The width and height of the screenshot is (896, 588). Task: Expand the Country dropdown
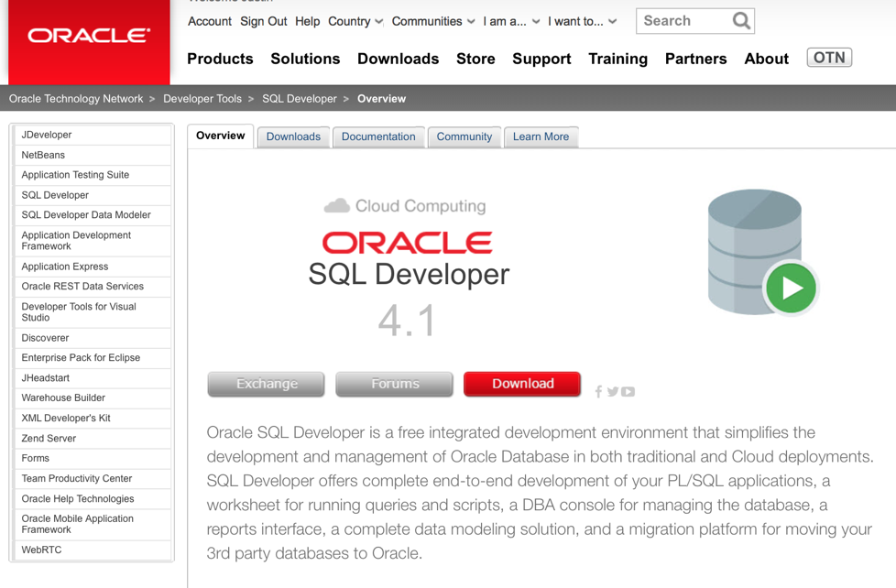[355, 22]
